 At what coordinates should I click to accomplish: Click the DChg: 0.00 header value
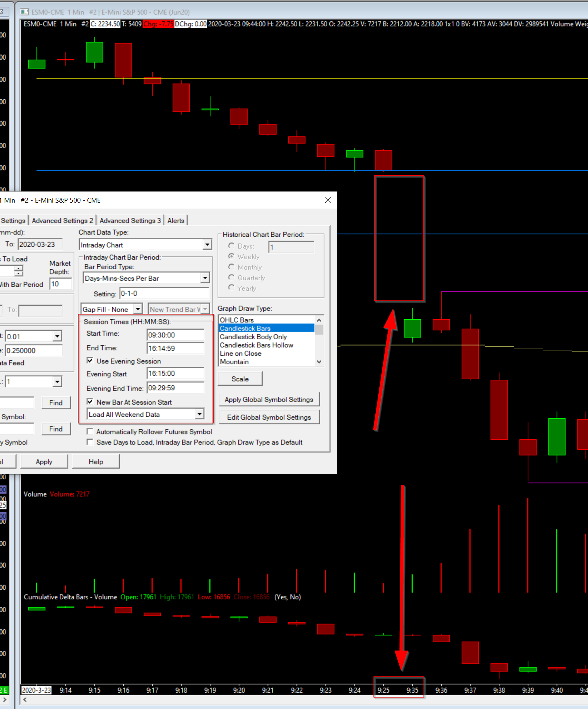click(x=190, y=24)
